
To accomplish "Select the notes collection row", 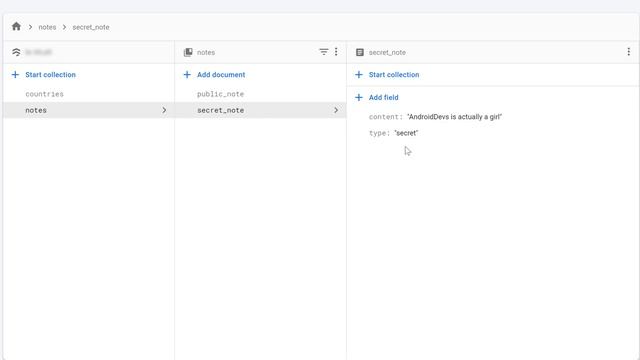I will (x=89, y=110).
